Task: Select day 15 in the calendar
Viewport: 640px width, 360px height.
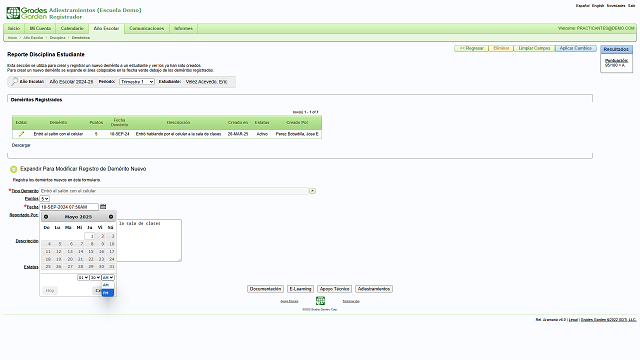Action: click(90, 252)
